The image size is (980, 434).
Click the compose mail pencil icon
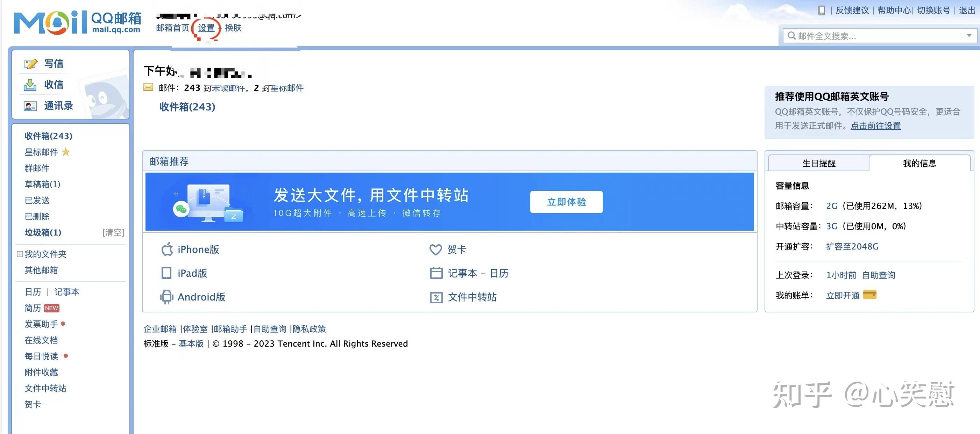[30, 64]
